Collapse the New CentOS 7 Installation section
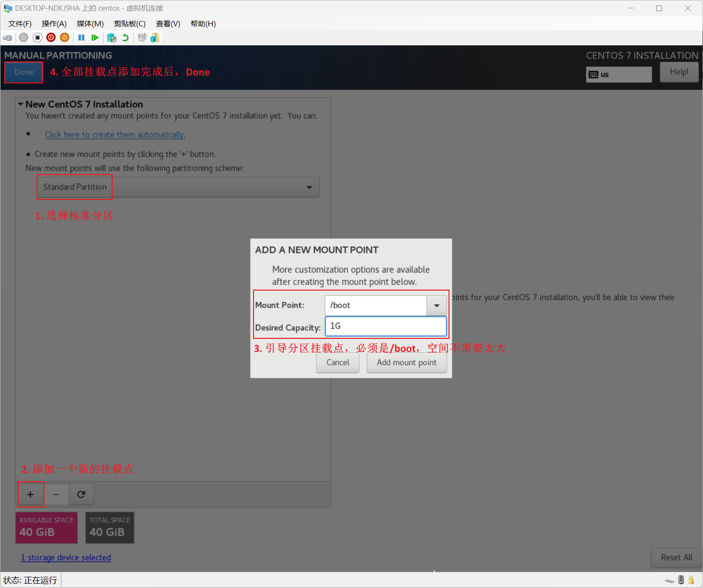This screenshot has width=703, height=588. [20, 104]
